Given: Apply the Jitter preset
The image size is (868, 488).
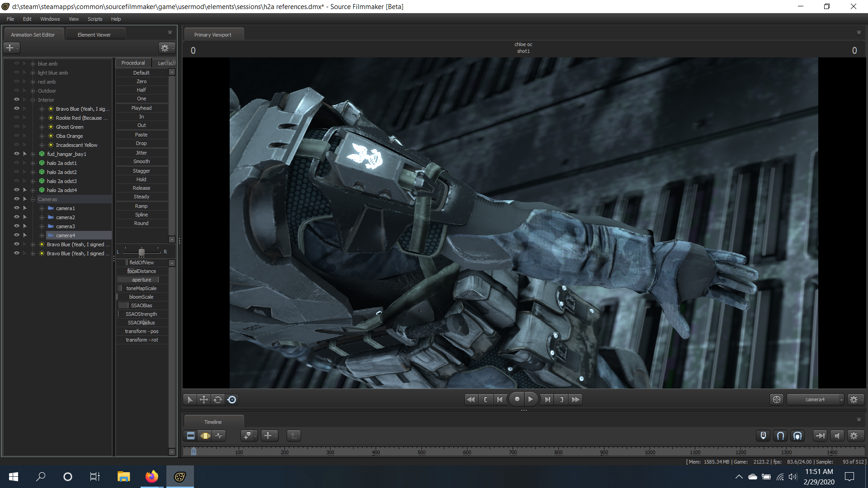Looking at the screenshot, I should pyautogui.click(x=142, y=153).
